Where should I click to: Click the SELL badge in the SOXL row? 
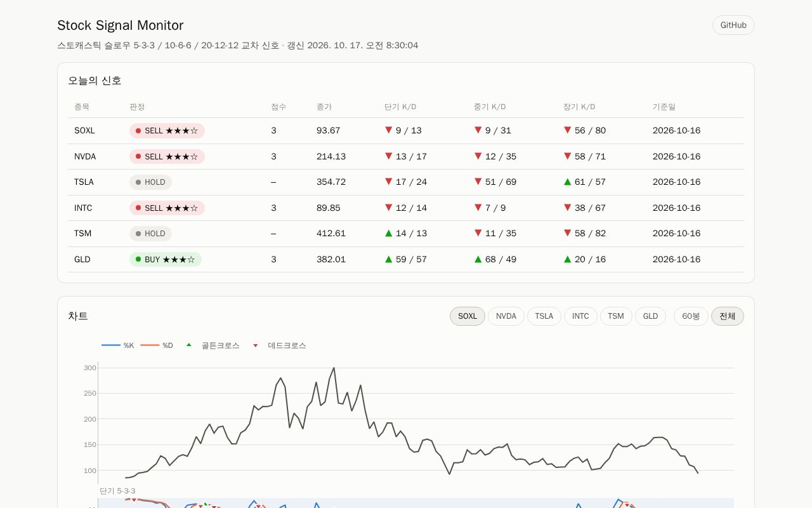[167, 131]
